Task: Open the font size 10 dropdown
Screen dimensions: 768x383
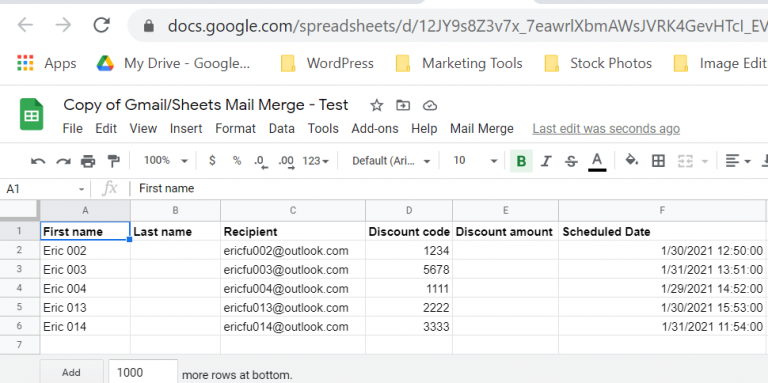Action: pyautogui.click(x=475, y=161)
